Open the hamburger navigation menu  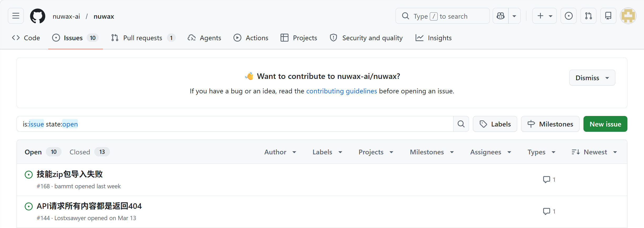coord(16,16)
